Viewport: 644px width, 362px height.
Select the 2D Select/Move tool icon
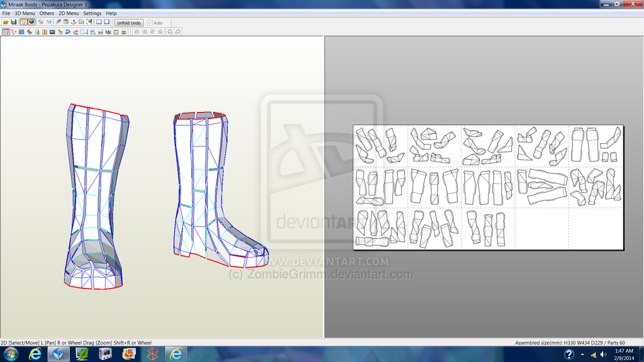click(x=6, y=32)
